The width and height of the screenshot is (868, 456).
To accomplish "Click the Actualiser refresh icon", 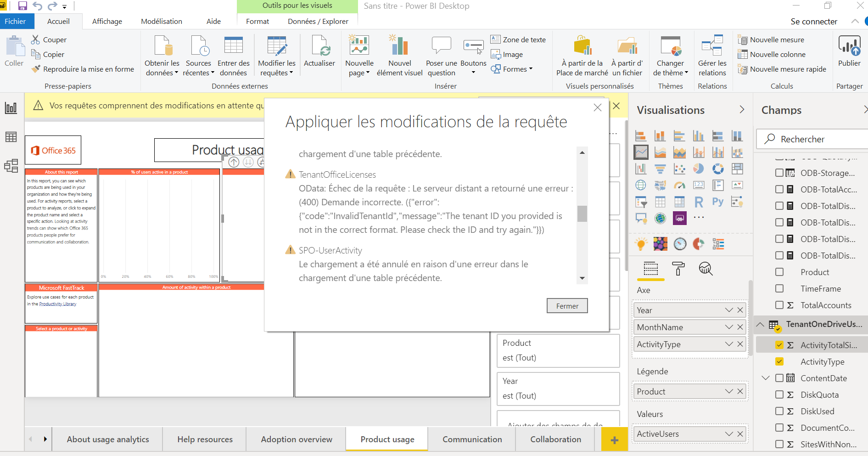I will 319,46.
